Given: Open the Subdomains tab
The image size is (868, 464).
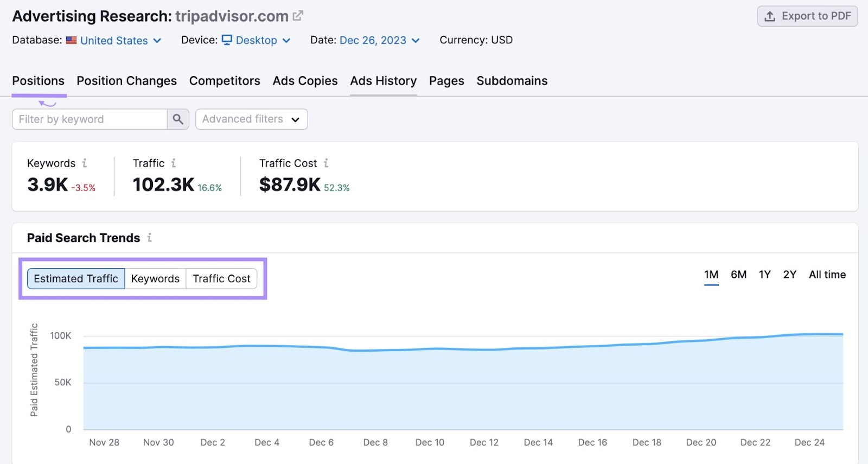Looking at the screenshot, I should [x=512, y=81].
